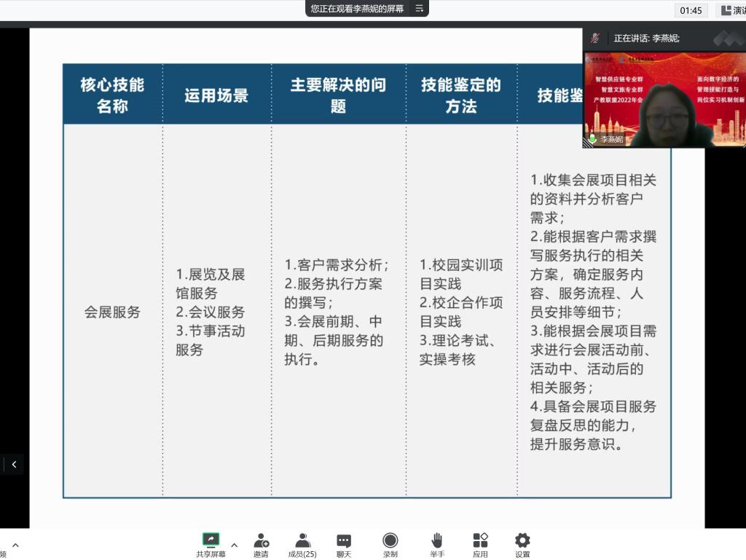Click the 01:45 meeting timer
The width and height of the screenshot is (746, 560).
click(x=691, y=10)
